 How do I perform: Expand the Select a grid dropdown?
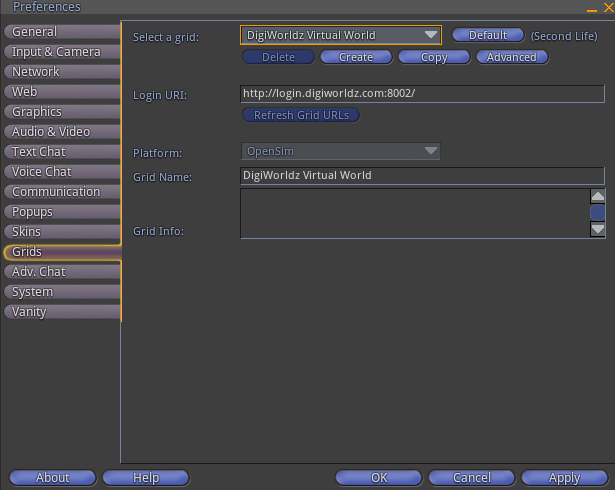341,35
